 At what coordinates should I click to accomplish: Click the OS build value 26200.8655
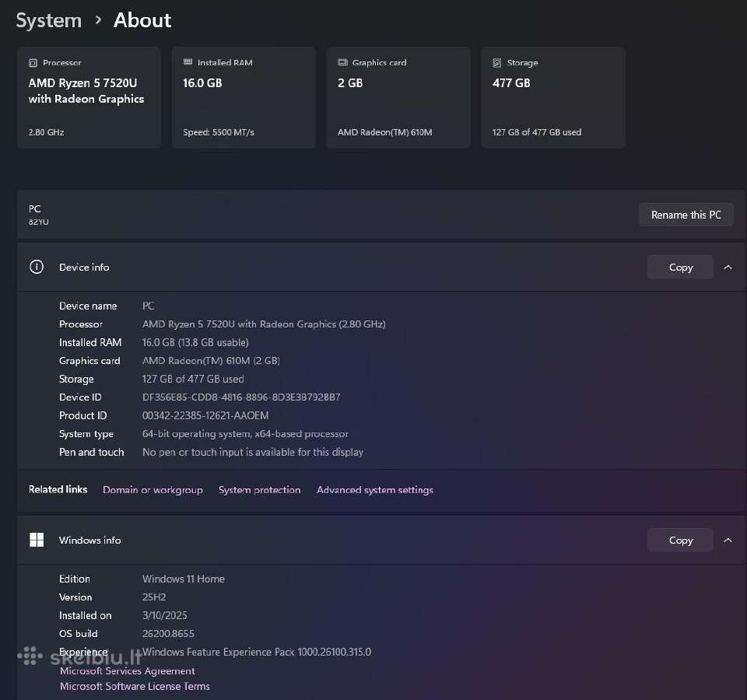tap(168, 634)
